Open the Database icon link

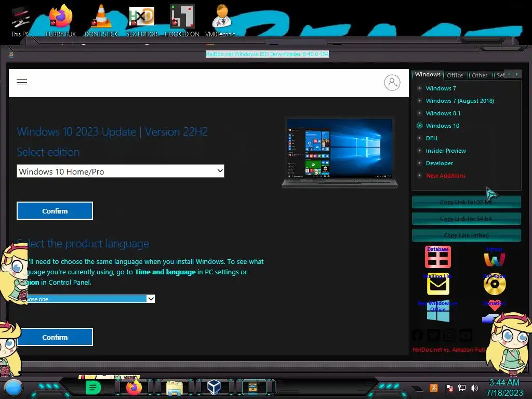point(437,257)
